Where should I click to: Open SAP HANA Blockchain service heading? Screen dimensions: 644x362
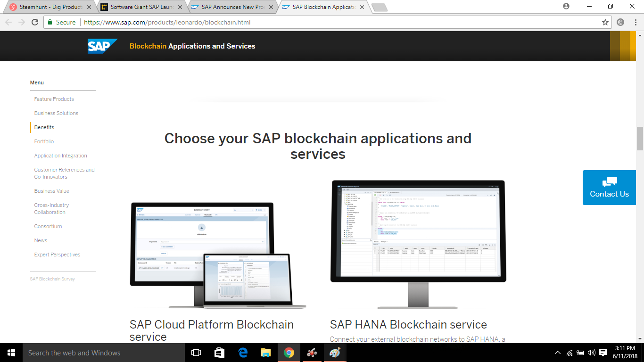click(408, 325)
